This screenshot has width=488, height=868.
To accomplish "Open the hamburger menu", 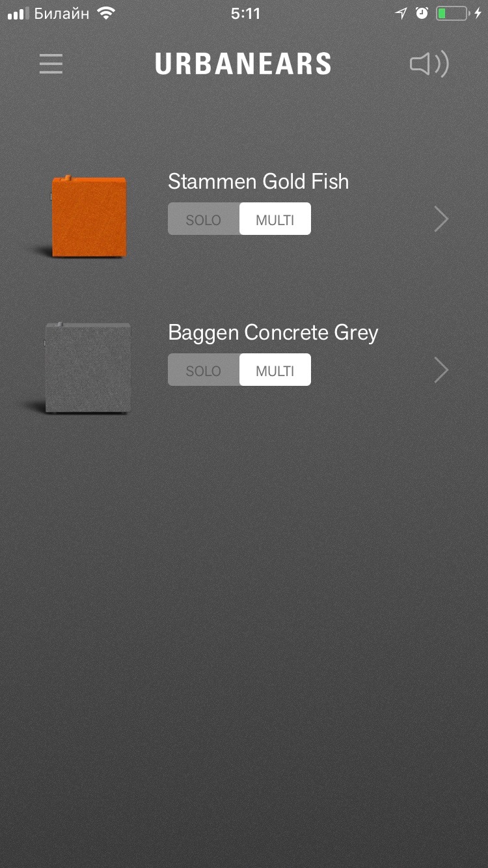I will [51, 64].
